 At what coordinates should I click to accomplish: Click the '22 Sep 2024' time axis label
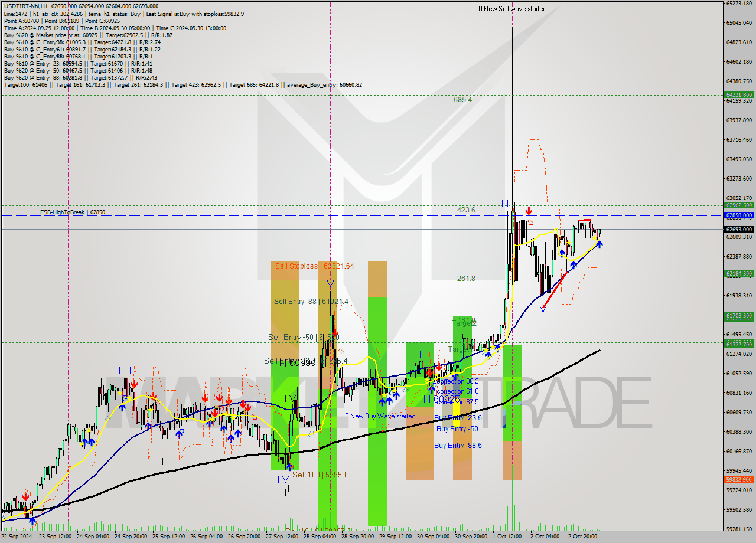tap(17, 537)
